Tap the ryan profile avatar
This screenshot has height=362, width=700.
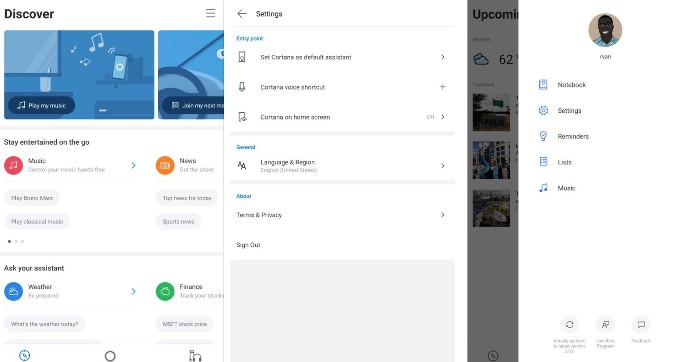click(x=605, y=30)
